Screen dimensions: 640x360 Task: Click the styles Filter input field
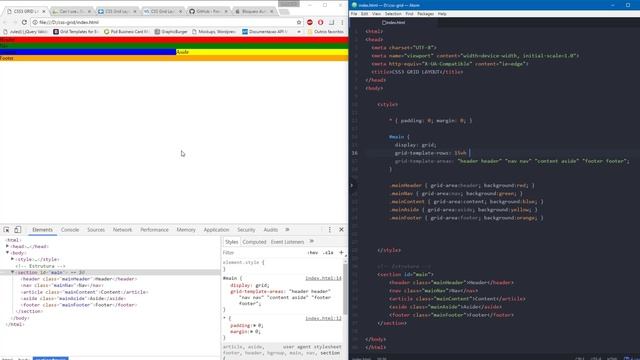[x=263, y=253]
